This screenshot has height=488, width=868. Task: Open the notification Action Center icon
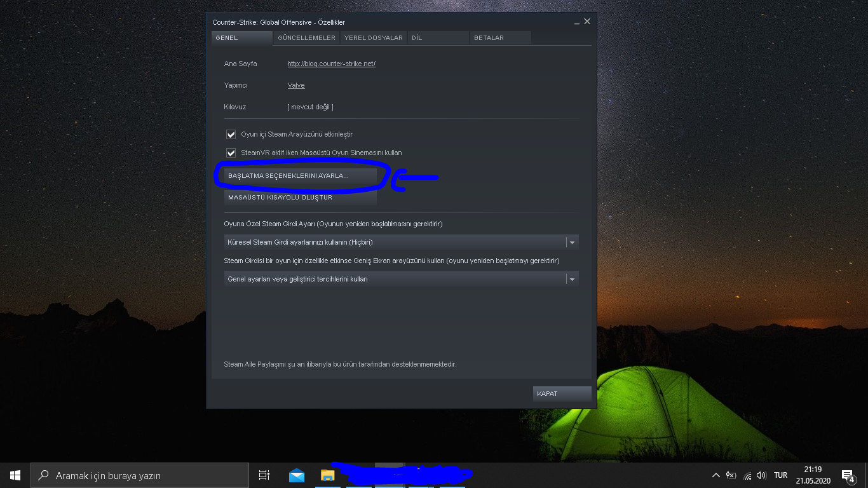point(848,475)
